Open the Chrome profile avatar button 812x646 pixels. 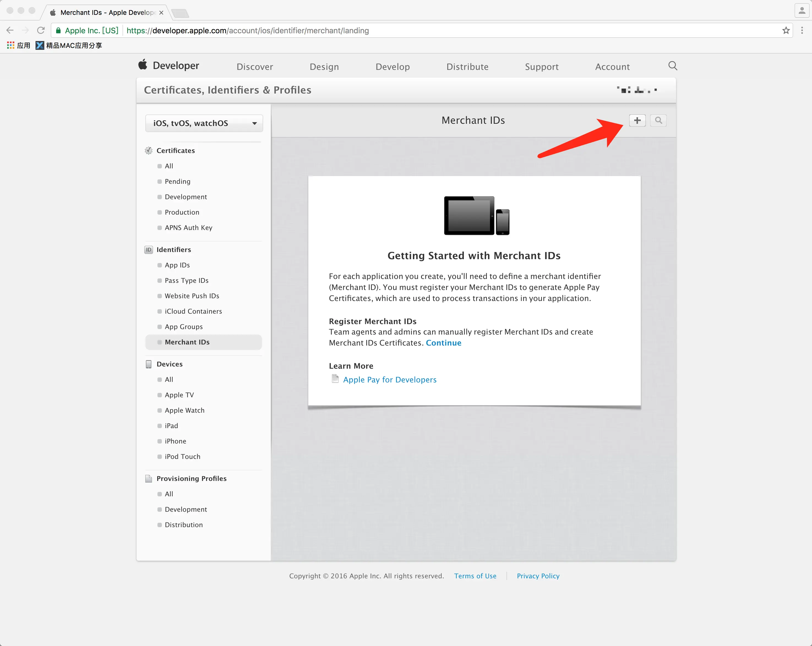point(802,10)
